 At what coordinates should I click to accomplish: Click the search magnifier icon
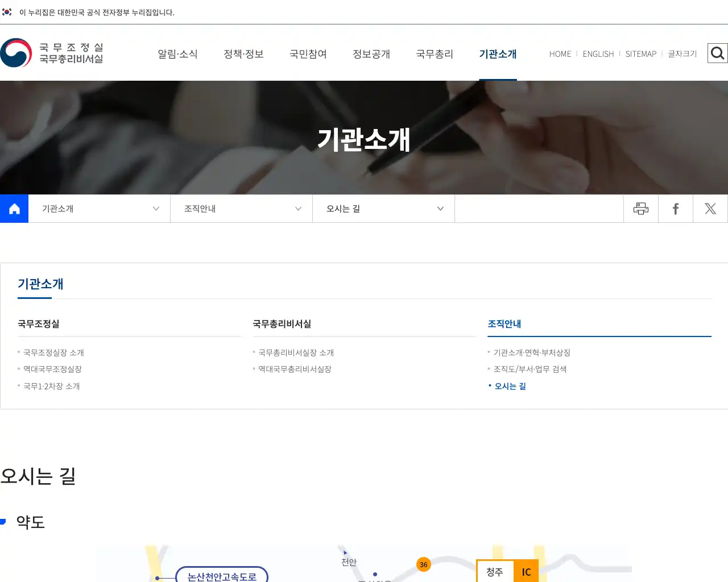pyautogui.click(x=717, y=53)
